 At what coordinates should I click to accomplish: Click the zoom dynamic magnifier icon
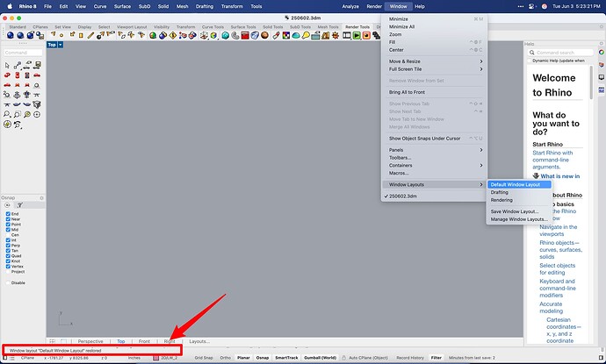point(7,114)
